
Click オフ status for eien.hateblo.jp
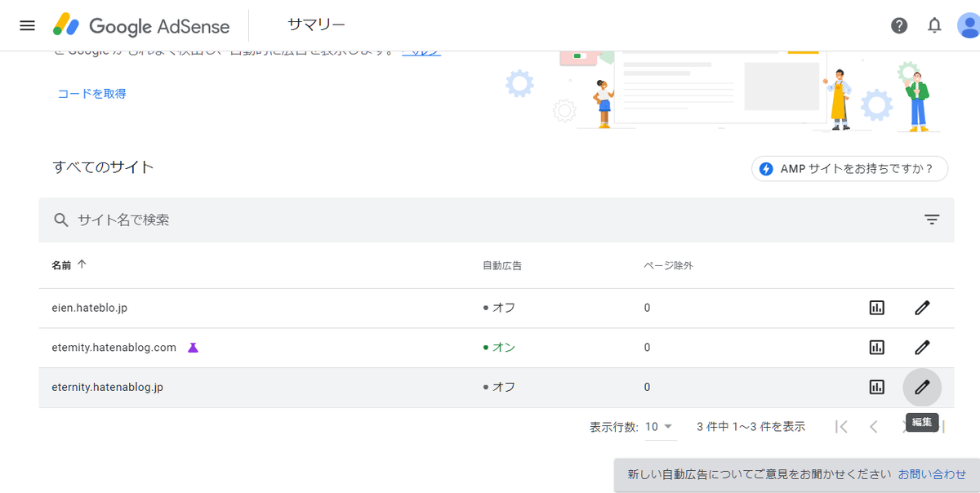(x=499, y=308)
